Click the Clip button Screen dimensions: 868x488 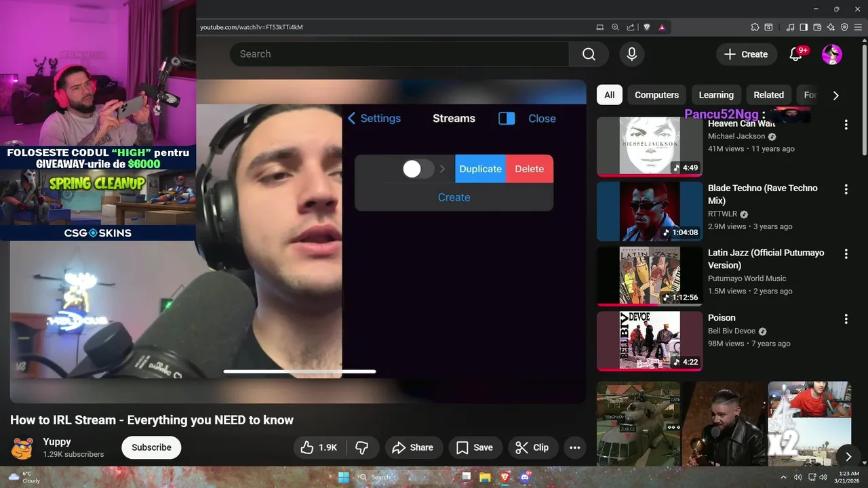tap(532, 447)
